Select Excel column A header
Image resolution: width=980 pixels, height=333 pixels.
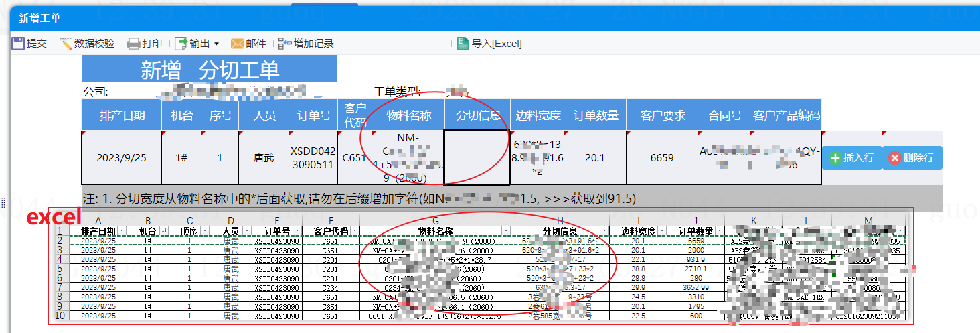[98, 220]
